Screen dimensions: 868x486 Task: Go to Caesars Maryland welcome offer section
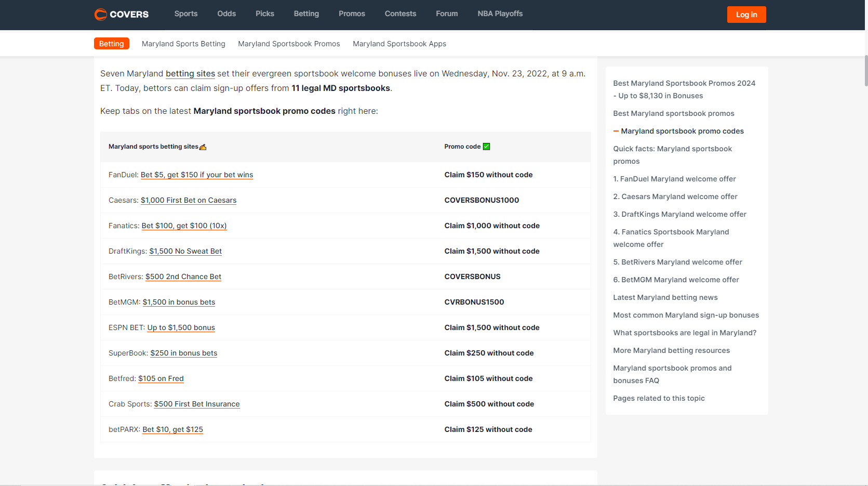click(675, 196)
